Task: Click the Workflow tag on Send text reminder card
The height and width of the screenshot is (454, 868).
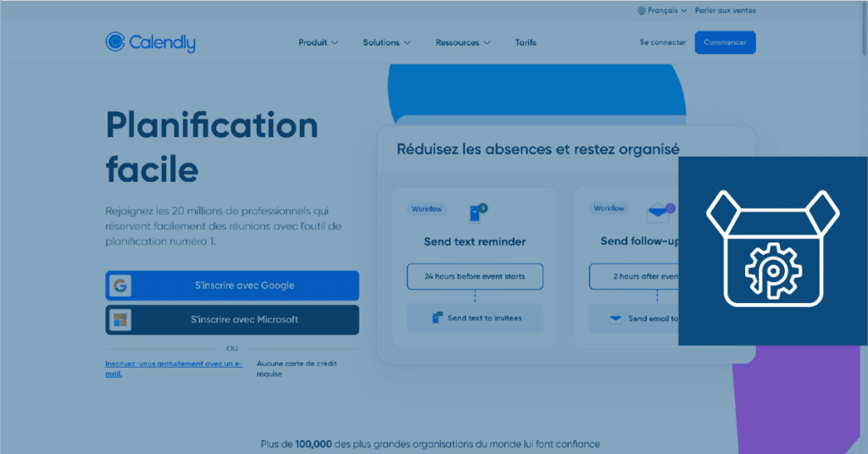Action: 427,209
